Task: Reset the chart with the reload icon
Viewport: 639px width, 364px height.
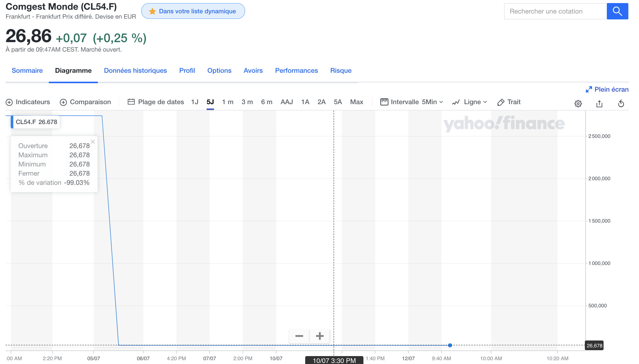Action: coord(621,103)
